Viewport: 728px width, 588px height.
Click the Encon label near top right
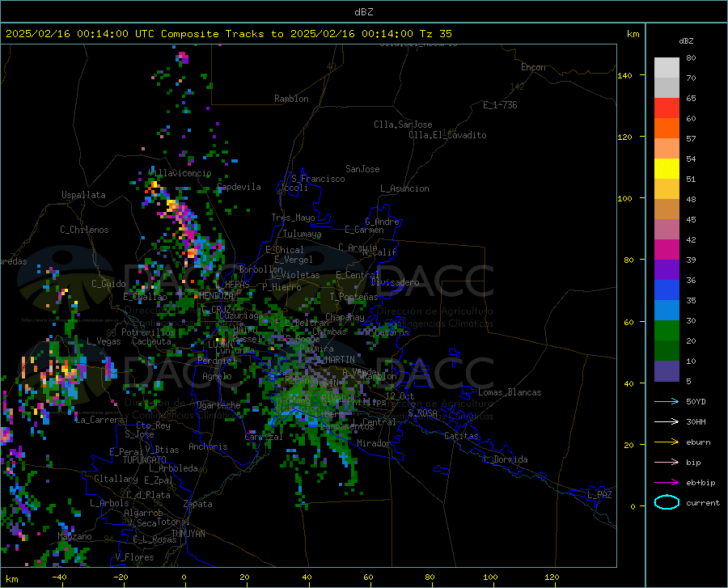click(533, 67)
